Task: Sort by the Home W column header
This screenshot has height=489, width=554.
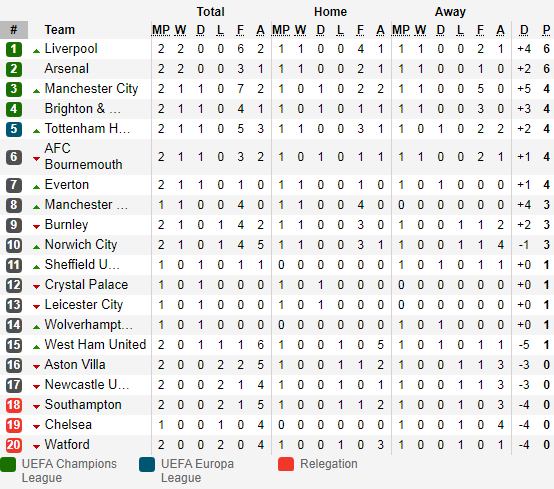Action: coord(300,30)
